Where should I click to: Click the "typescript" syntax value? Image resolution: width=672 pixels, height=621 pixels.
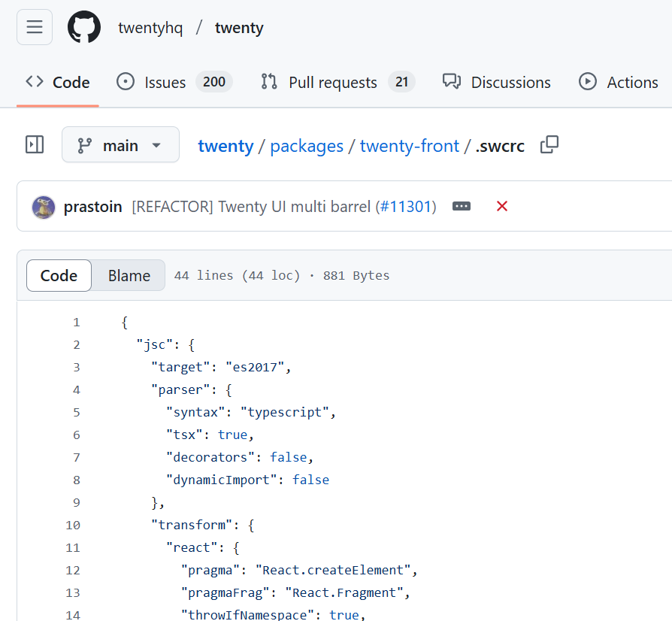(285, 412)
